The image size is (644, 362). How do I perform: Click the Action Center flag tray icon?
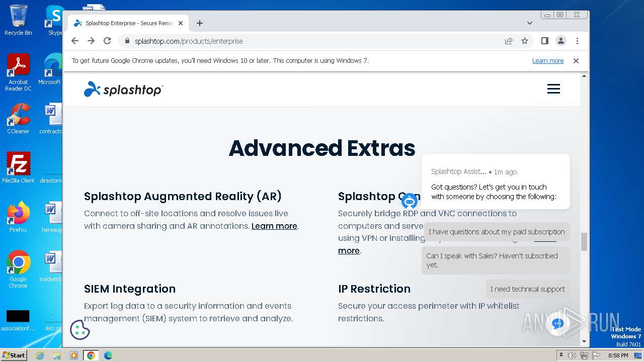tap(595, 355)
